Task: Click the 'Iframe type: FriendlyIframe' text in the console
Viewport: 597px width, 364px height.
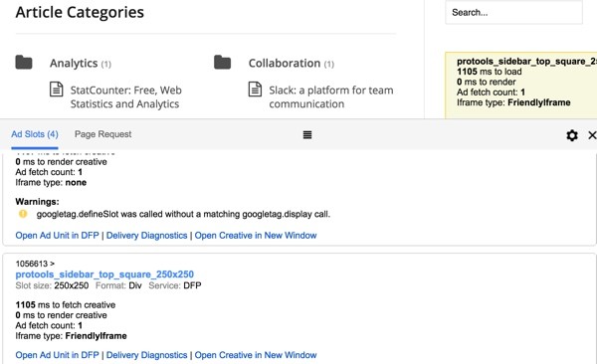Action: pos(72,336)
